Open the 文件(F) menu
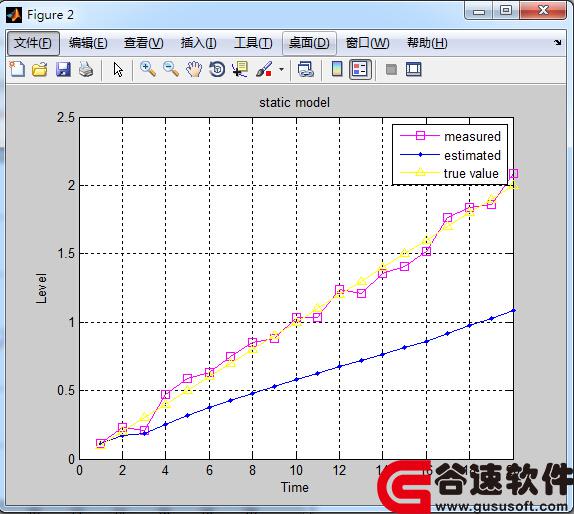 [x=33, y=43]
